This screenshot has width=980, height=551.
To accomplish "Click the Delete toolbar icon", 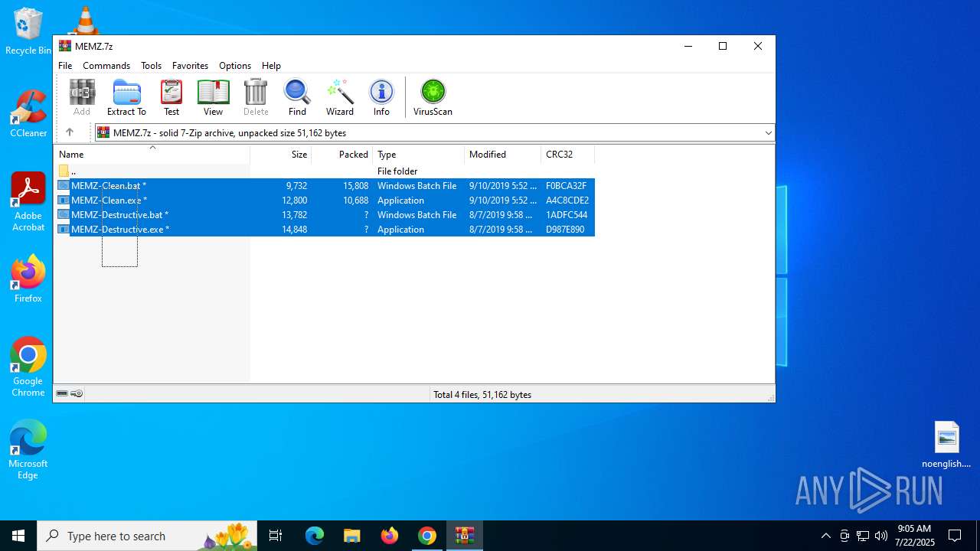I will [x=256, y=97].
